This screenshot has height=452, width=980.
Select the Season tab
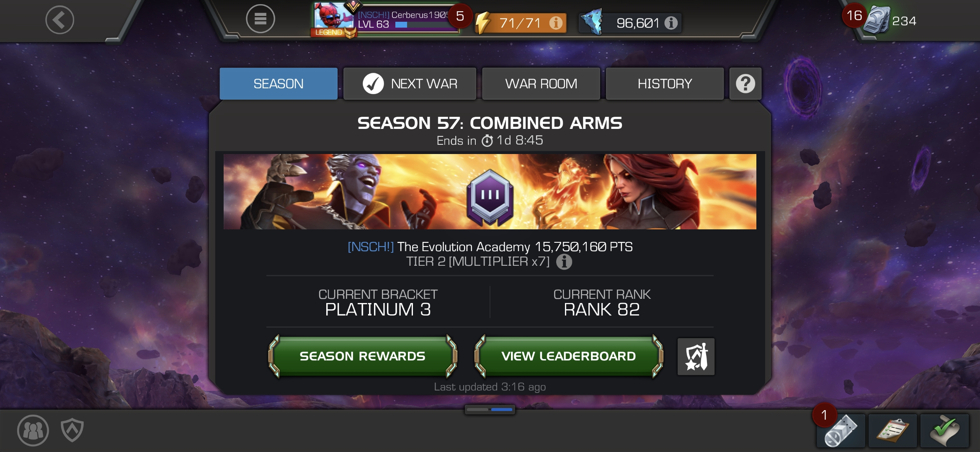pyautogui.click(x=279, y=84)
